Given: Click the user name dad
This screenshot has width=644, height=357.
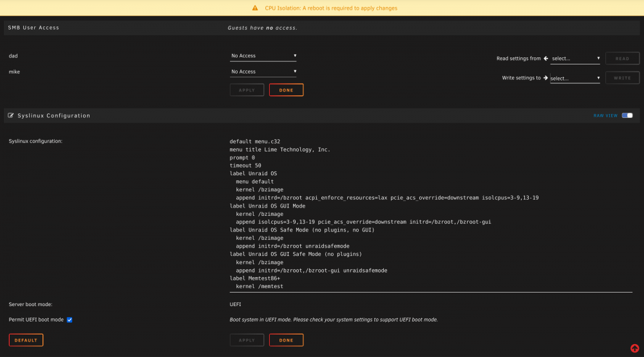Looking at the screenshot, I should click(x=13, y=56).
